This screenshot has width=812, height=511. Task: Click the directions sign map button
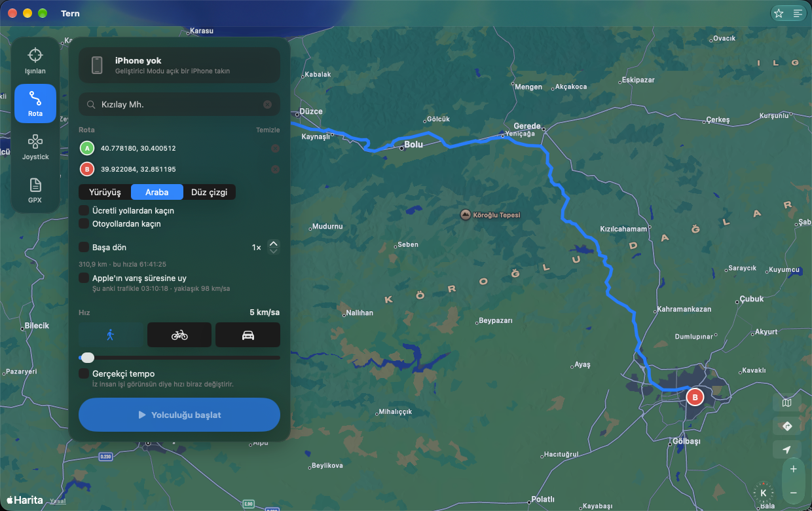coord(787,426)
